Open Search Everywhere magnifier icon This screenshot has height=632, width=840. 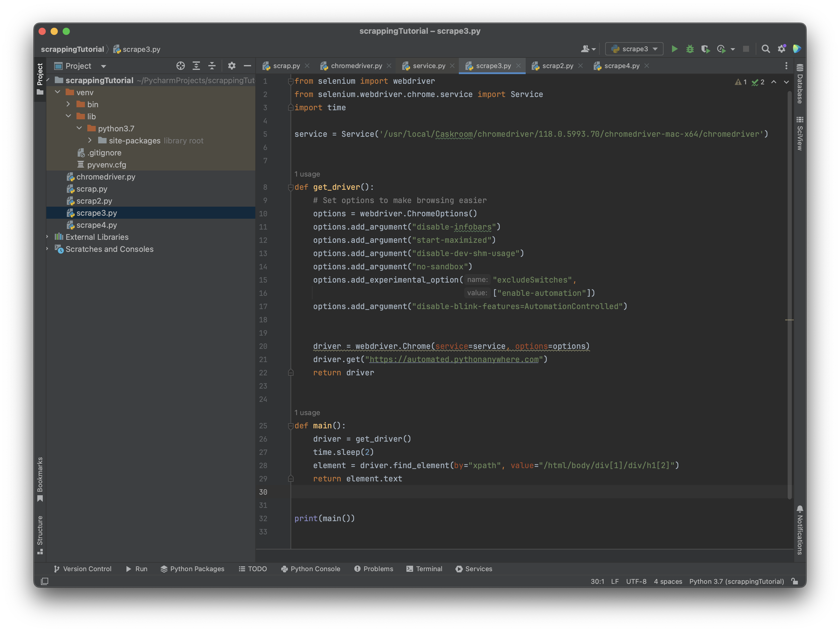coord(766,49)
